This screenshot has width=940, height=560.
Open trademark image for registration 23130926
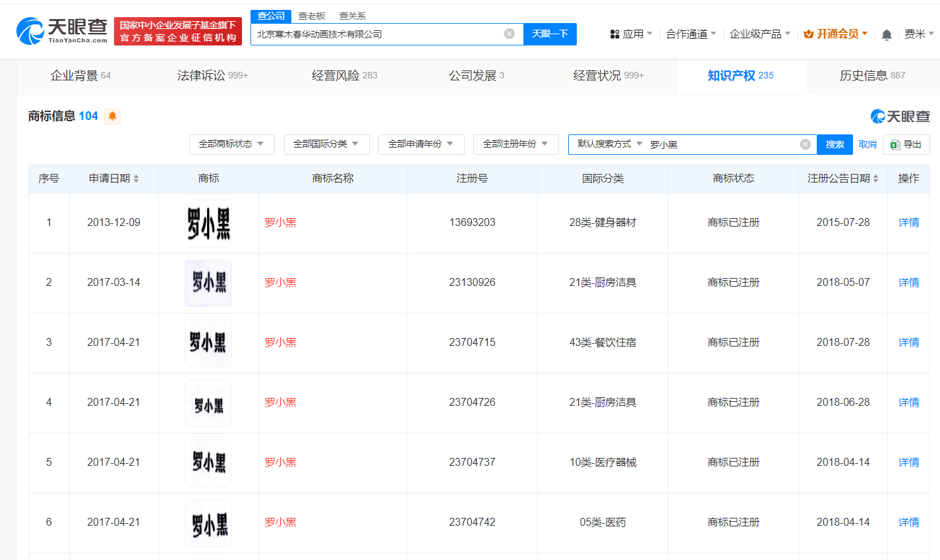[208, 283]
